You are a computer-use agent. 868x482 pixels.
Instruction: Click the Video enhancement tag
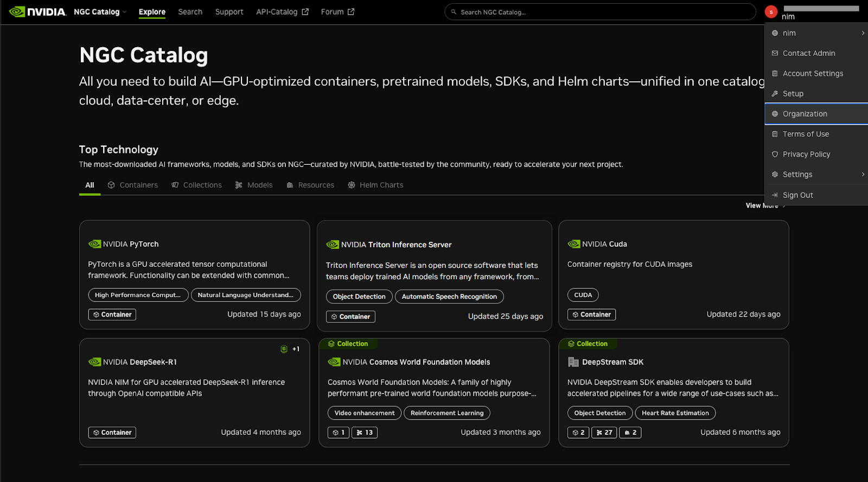pos(365,413)
